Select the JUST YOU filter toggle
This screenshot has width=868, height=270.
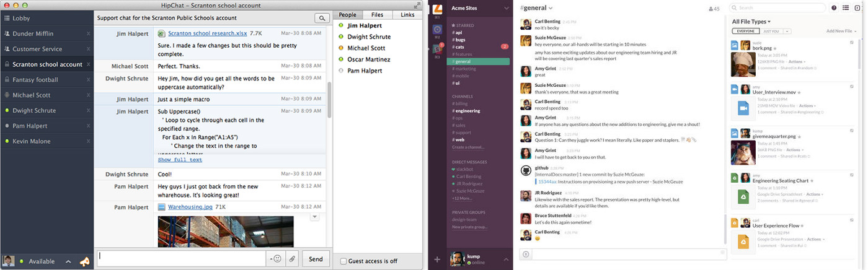pos(771,31)
